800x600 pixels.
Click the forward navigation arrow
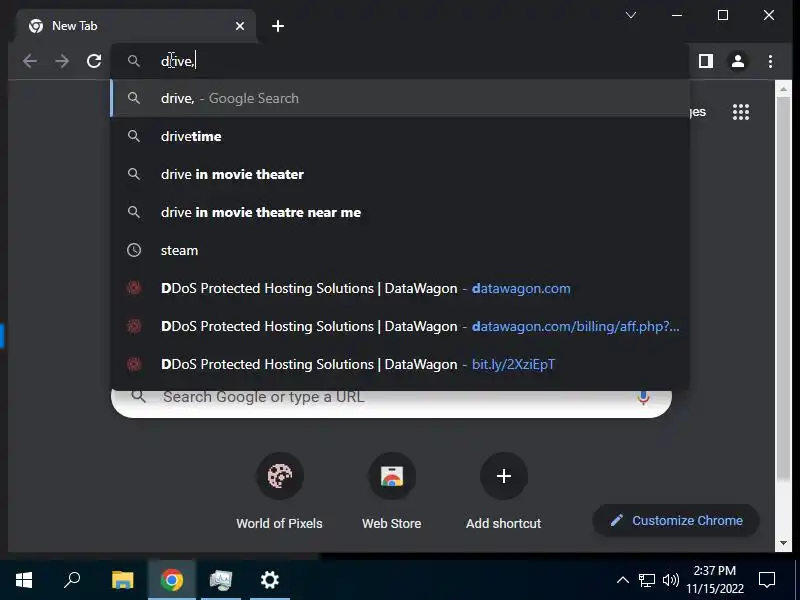point(62,61)
